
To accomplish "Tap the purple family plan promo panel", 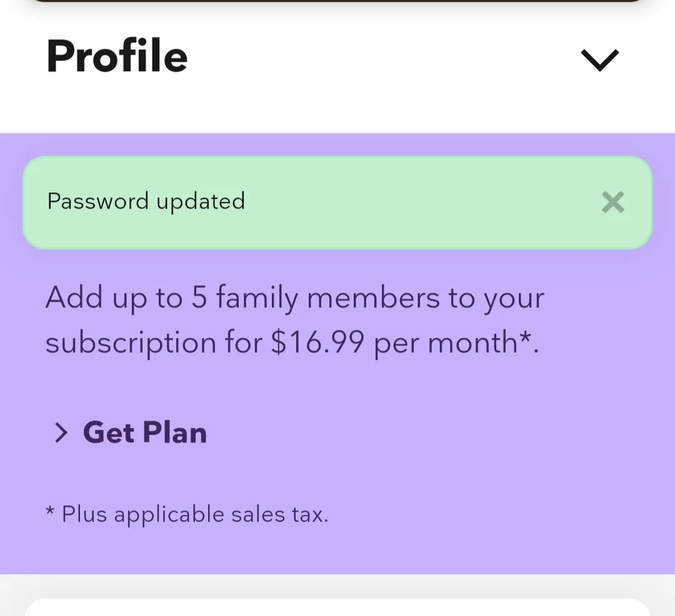I will coord(337,354).
